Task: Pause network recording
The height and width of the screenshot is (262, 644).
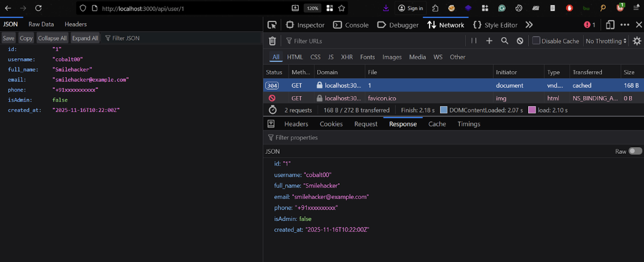Action: tap(474, 41)
